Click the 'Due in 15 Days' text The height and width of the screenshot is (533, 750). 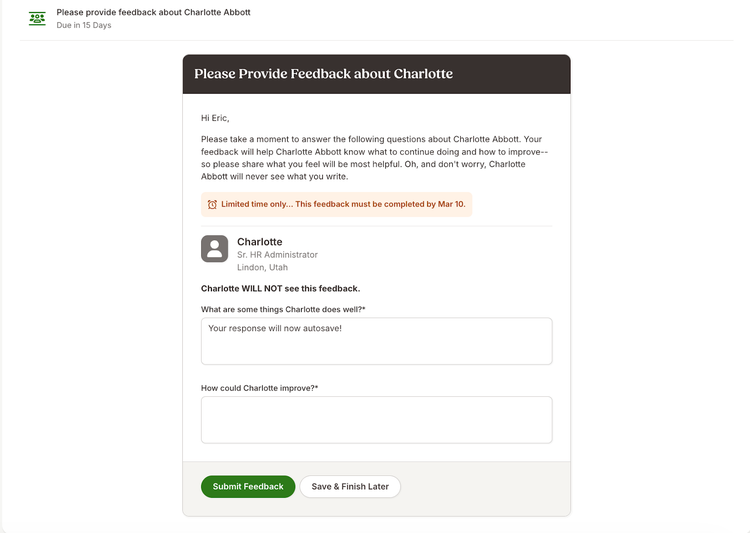pyautogui.click(x=84, y=25)
